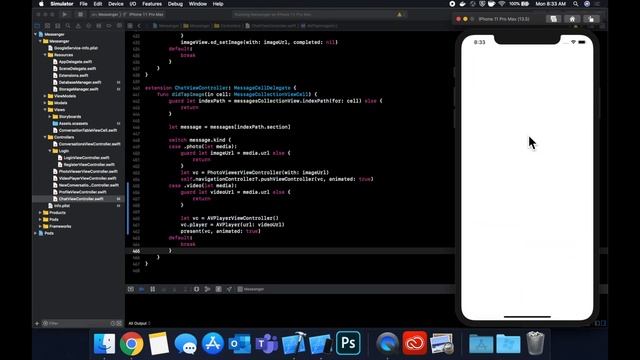Select Assets.xcassets in navigator
Viewport: 640px width, 360px height.
(73, 124)
